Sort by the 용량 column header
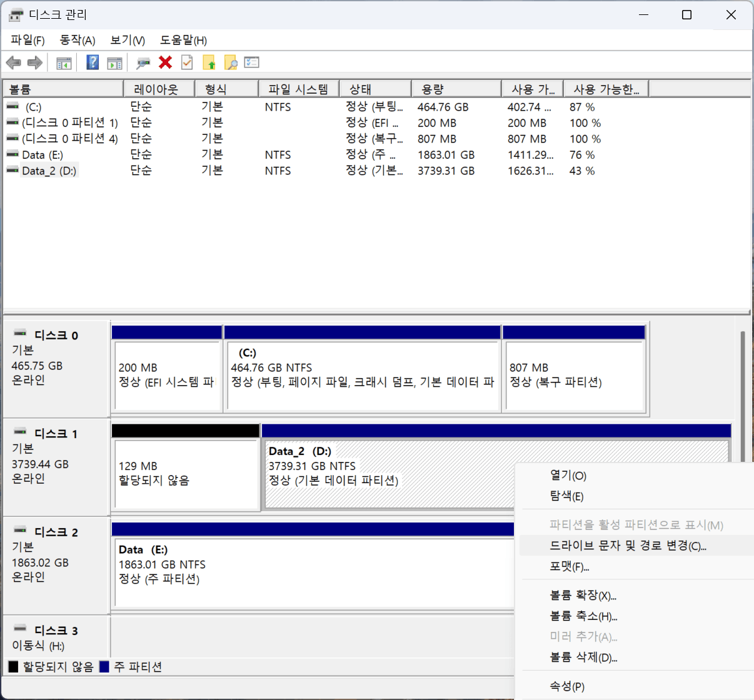Image resolution: width=754 pixels, height=700 pixels. click(456, 89)
